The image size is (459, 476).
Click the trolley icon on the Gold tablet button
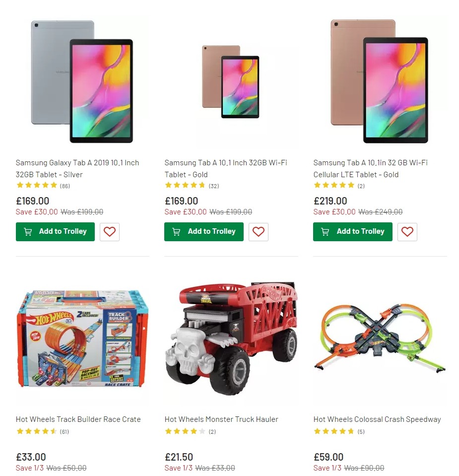(177, 231)
